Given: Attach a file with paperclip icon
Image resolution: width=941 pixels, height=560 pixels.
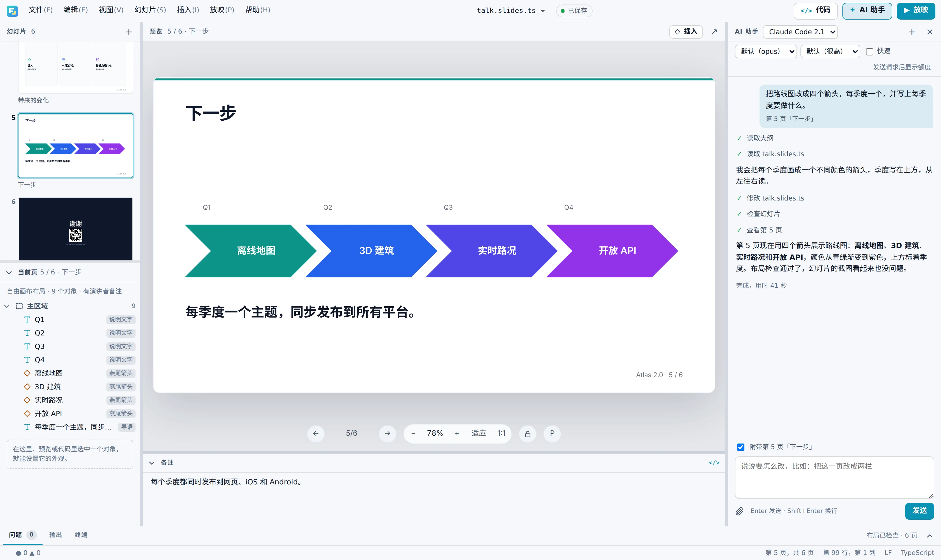Looking at the screenshot, I should click(x=739, y=511).
